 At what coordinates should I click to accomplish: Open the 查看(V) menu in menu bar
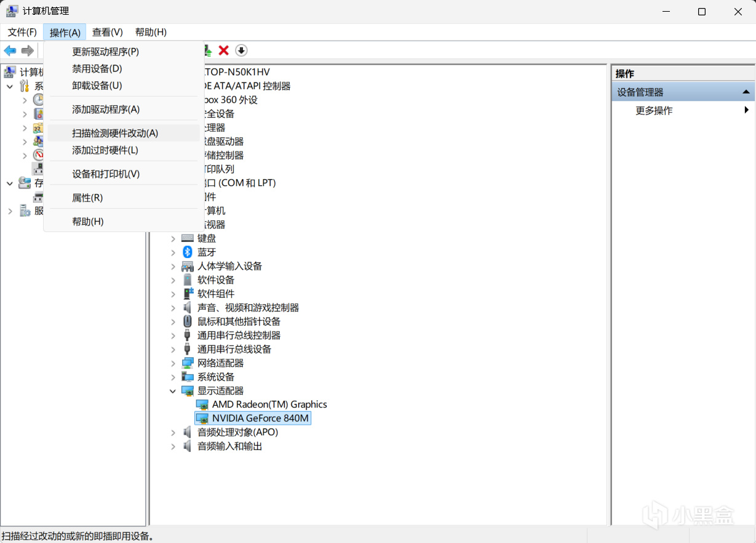108,32
